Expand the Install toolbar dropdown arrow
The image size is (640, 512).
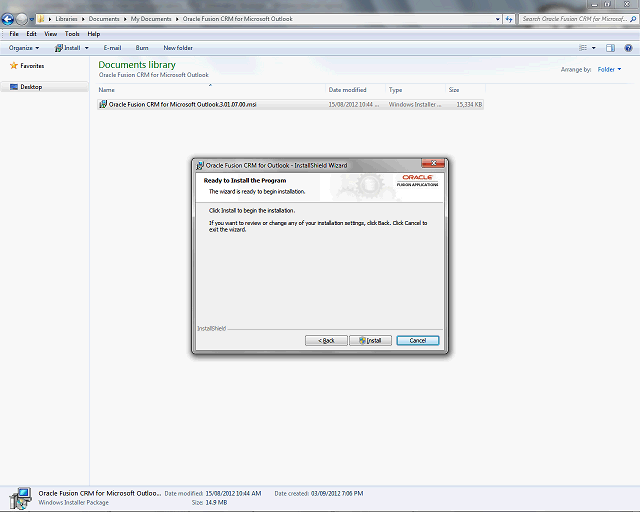click(x=87, y=48)
